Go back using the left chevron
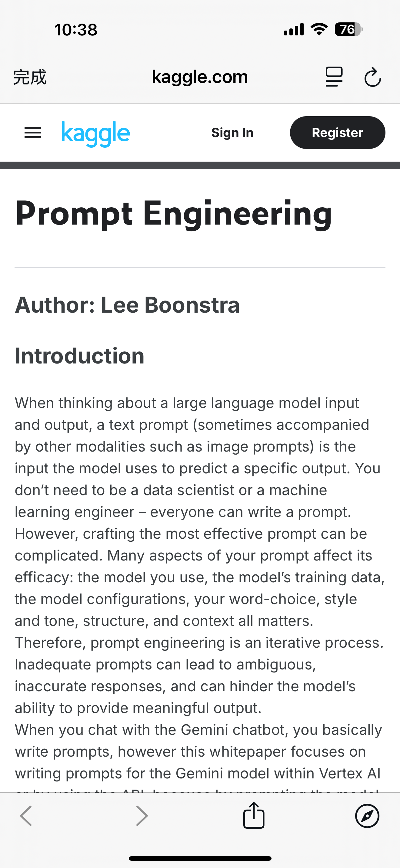 (26, 816)
